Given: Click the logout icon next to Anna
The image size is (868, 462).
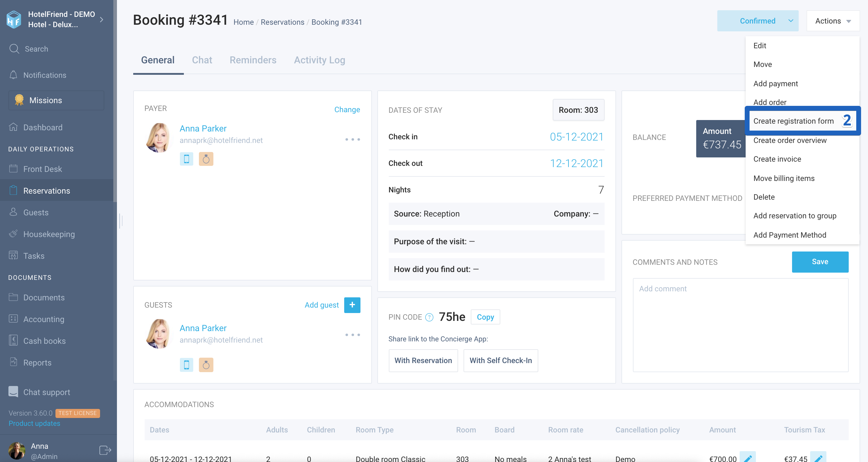Looking at the screenshot, I should click(105, 450).
